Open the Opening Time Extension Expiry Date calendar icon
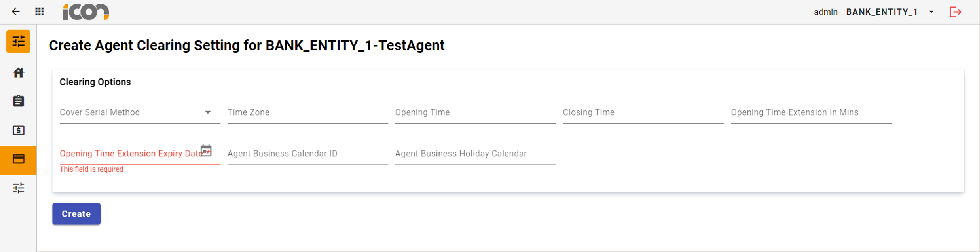Viewport: 980px width, 252px height. coord(206,150)
